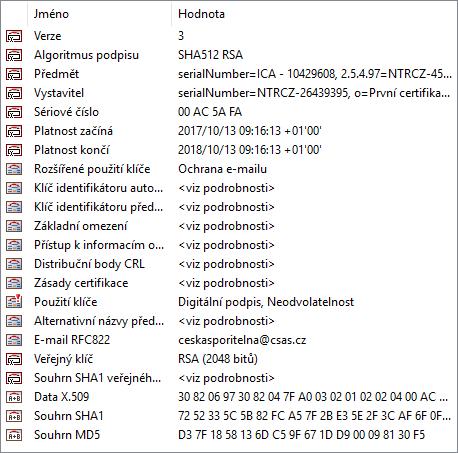Click the binary icon next to Data X.509
The height and width of the screenshot is (453, 458).
tap(14, 397)
